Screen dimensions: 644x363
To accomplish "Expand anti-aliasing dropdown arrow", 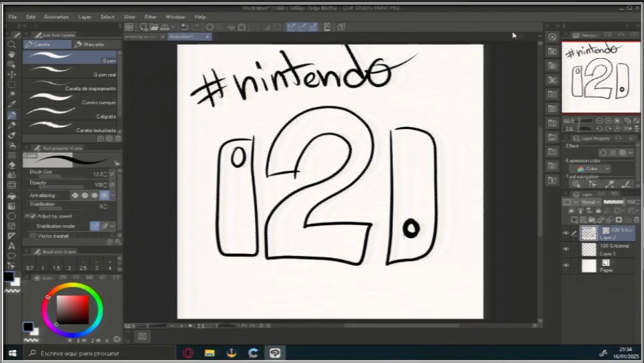I will pos(113,195).
